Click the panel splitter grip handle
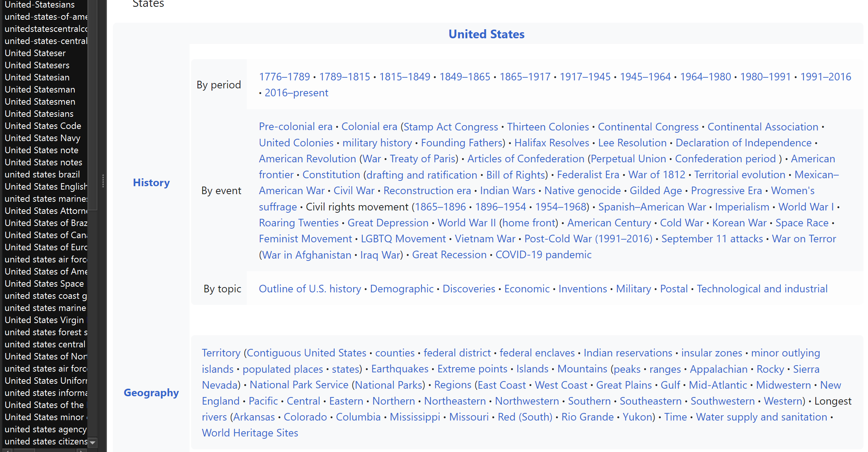Screen dimensions: 868x452 103,181
